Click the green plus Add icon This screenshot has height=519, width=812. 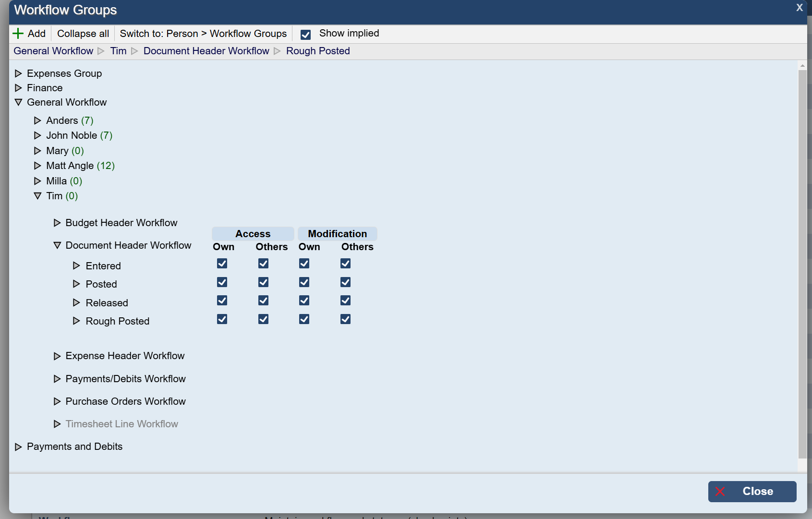coord(18,34)
